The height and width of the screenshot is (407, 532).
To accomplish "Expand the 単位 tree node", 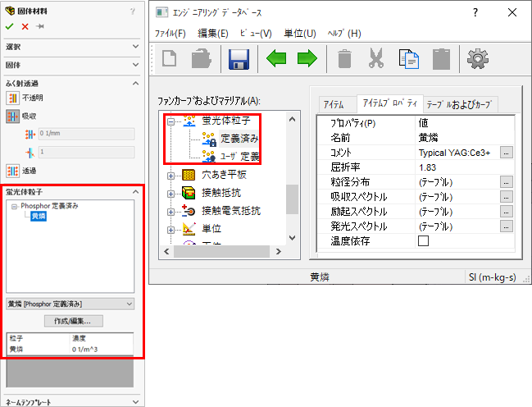I will pyautogui.click(x=171, y=230).
